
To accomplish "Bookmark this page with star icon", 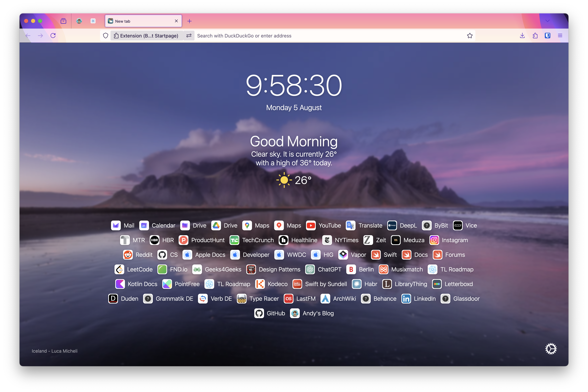I will click(469, 36).
